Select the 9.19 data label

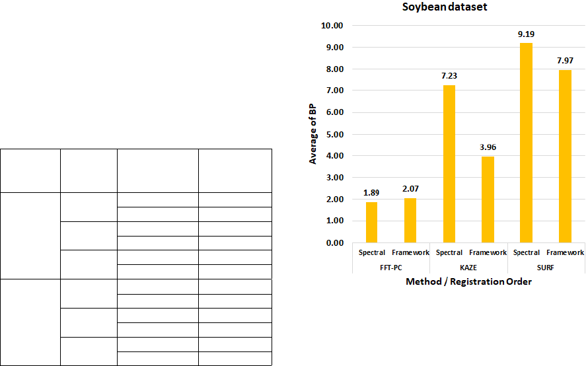point(526,33)
